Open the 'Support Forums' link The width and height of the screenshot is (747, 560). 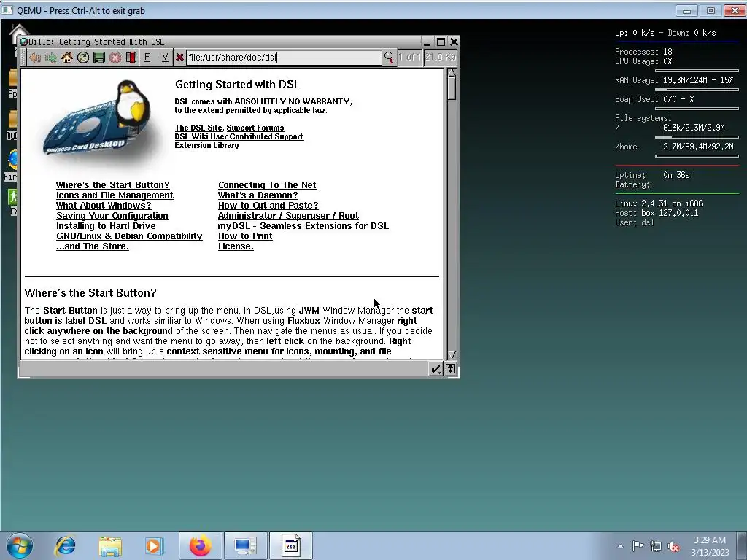point(255,128)
